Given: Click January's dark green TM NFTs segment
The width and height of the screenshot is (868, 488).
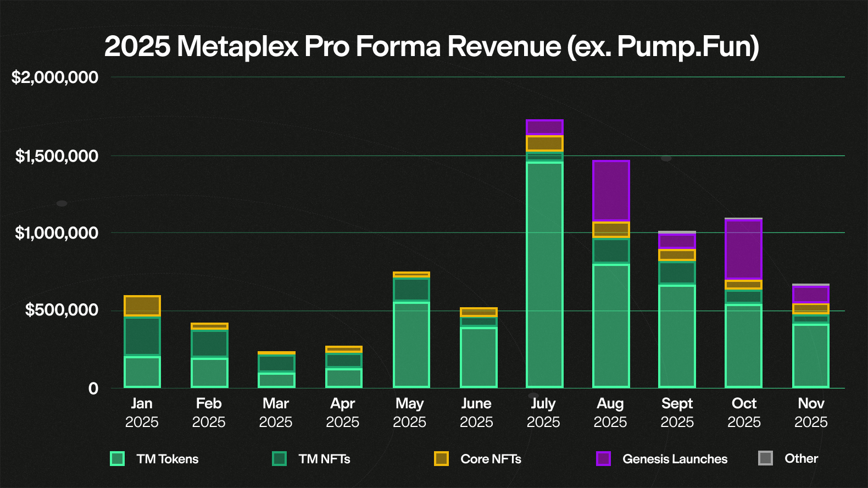Looking at the screenshot, I should 142,336.
